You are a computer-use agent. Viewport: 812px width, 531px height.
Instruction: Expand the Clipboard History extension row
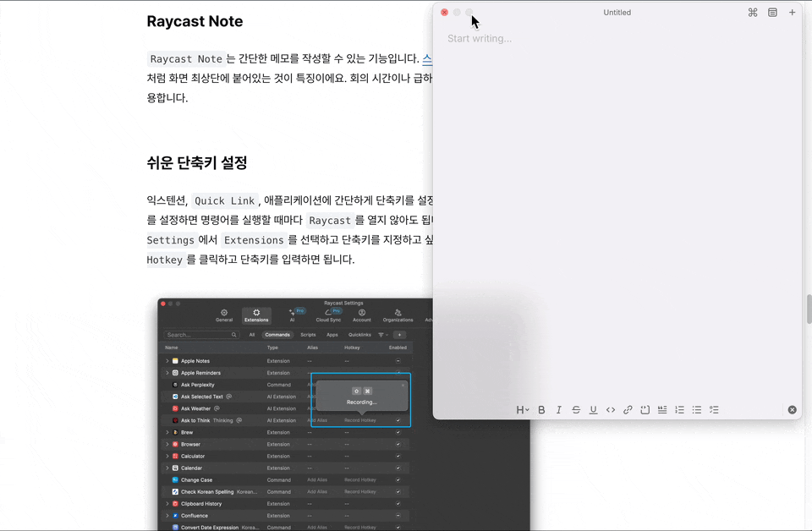[x=167, y=504]
